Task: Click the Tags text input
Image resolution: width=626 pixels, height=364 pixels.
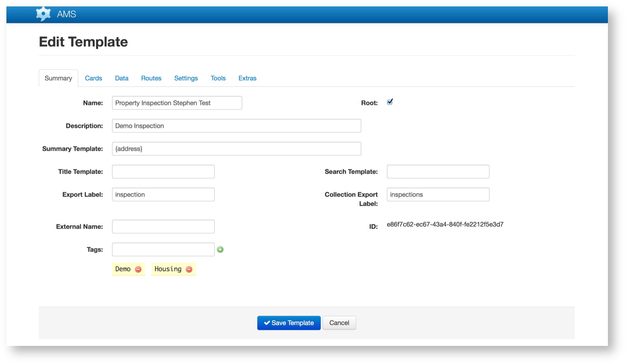Action: 163,249
